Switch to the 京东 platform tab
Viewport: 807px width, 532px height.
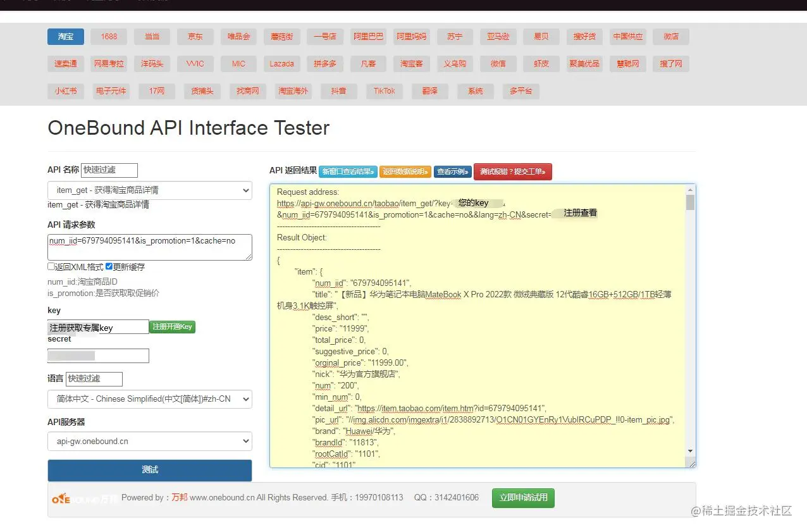pyautogui.click(x=195, y=37)
